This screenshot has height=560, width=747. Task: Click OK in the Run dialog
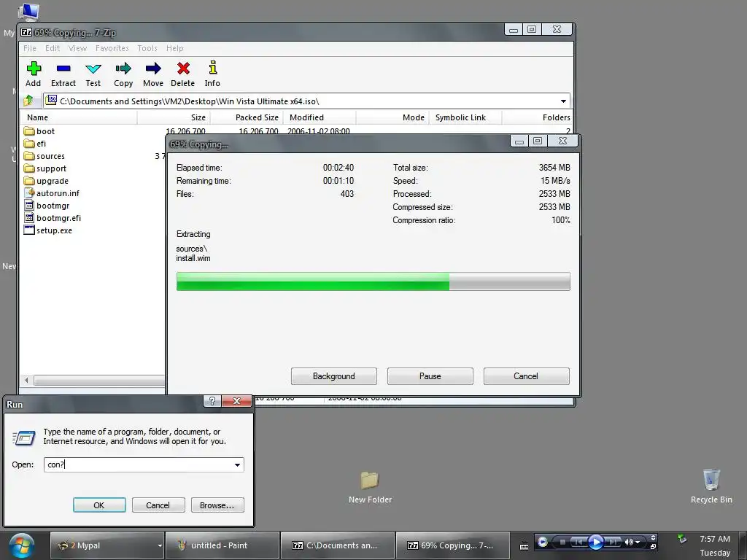99,505
